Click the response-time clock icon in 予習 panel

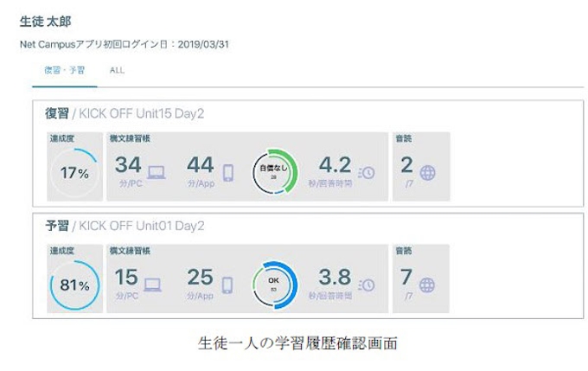(367, 285)
